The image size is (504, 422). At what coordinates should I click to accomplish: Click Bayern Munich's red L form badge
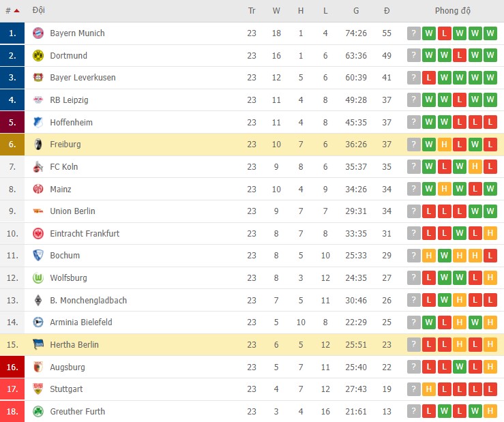(x=444, y=33)
